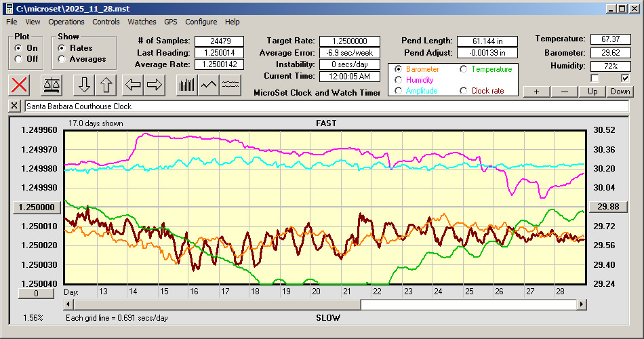The width and height of the screenshot is (644, 339).
Task: Click the balance scale icon
Action: tap(52, 85)
